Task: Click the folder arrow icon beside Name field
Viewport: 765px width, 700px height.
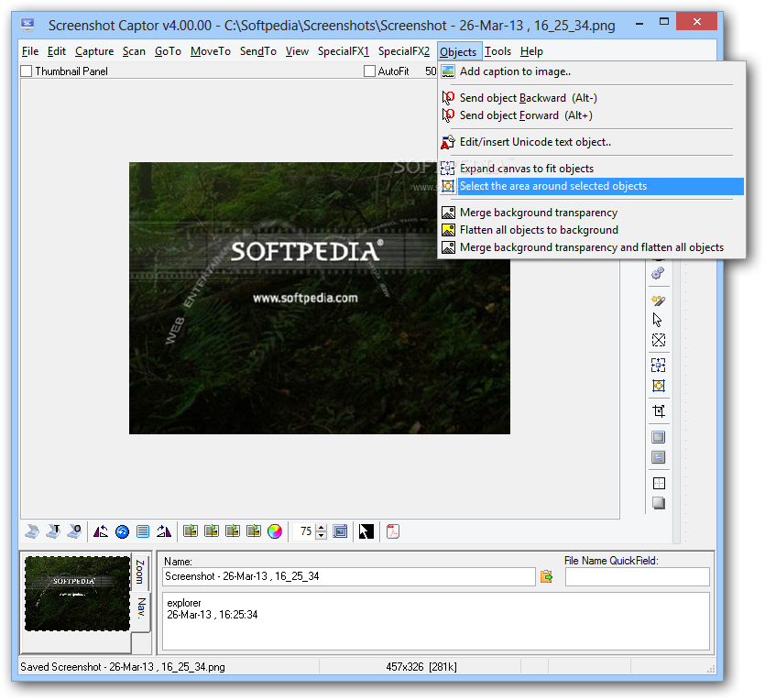Action: click(546, 576)
